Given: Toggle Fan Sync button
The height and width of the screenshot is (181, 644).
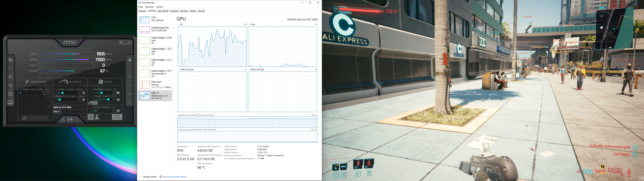Looking at the screenshot, I should pos(117,117).
